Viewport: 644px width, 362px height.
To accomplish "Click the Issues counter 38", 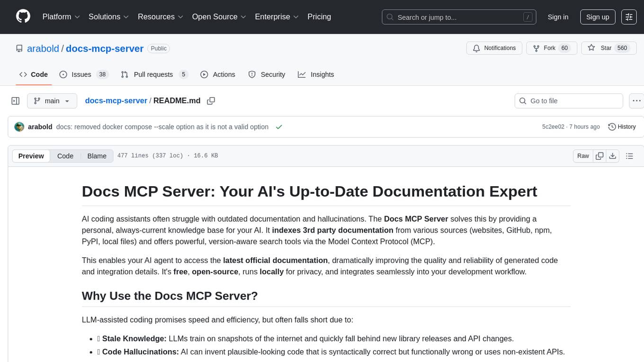I will pos(102,74).
